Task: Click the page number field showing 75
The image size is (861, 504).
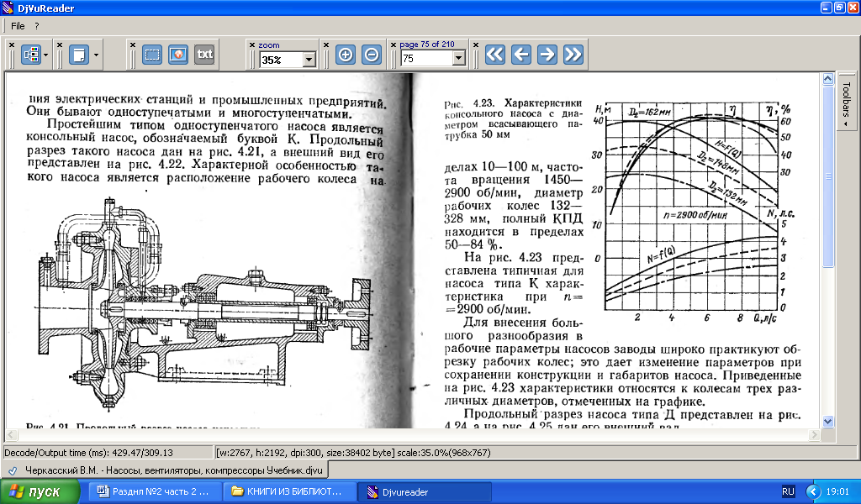Action: [x=427, y=58]
